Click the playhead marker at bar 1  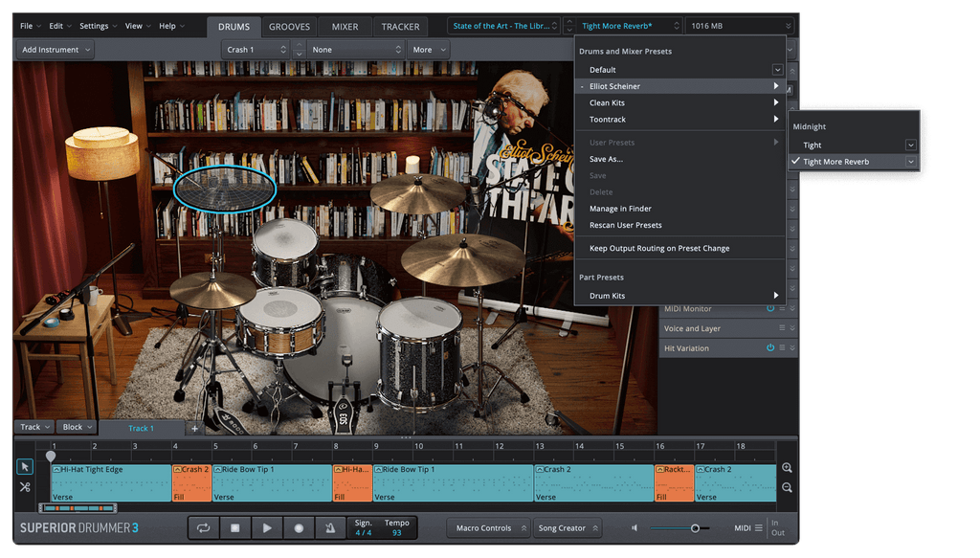point(51,457)
